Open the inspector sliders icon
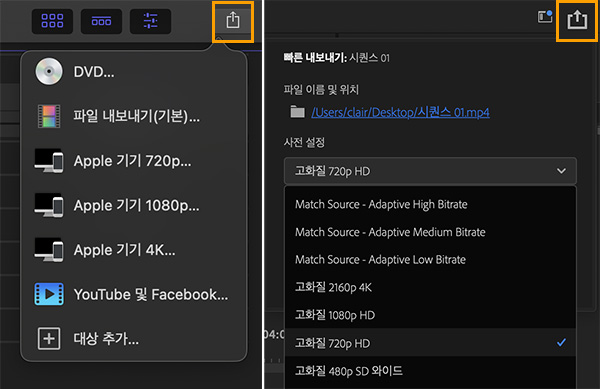This screenshot has height=389, width=600. 150,21
